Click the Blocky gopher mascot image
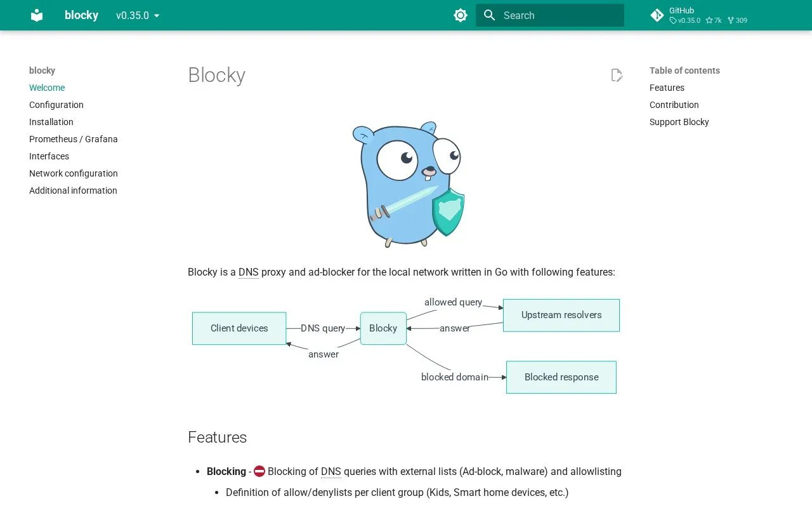The height and width of the screenshot is (508, 812). [x=408, y=184]
